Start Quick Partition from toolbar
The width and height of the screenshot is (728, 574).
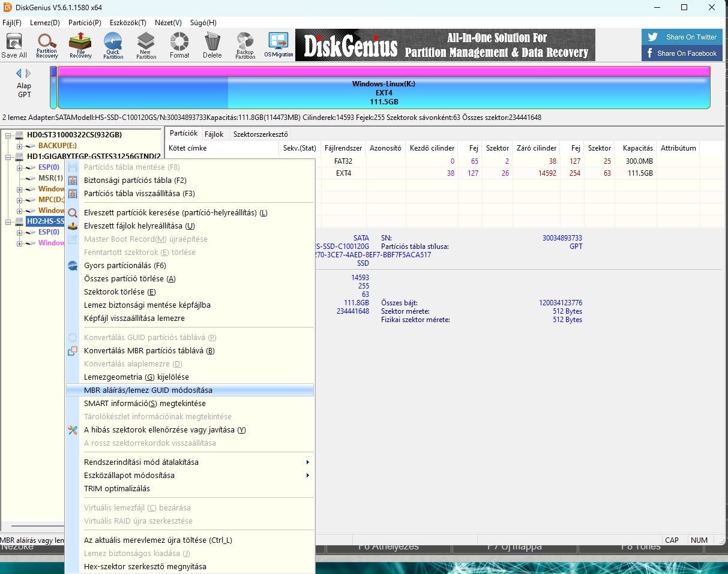pyautogui.click(x=113, y=46)
